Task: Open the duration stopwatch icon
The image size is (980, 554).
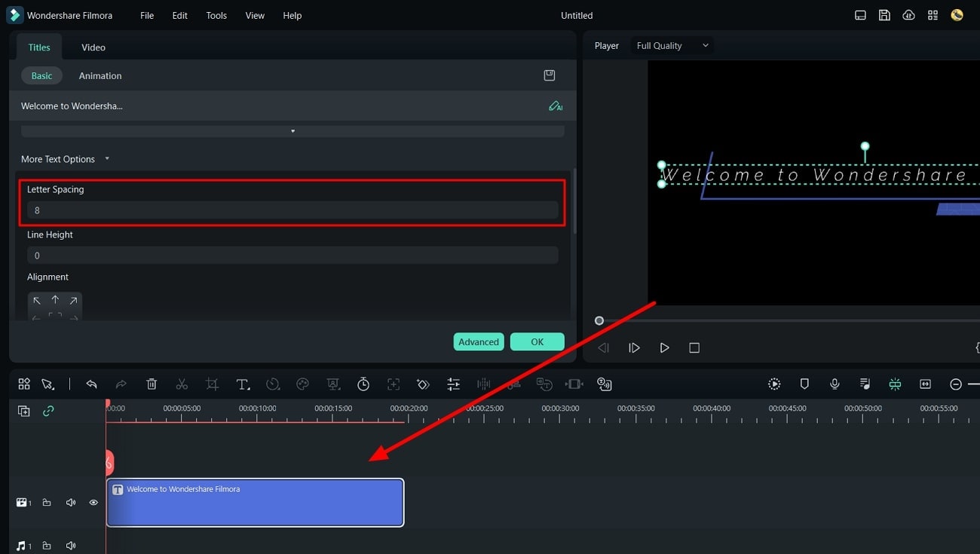Action: tap(363, 384)
